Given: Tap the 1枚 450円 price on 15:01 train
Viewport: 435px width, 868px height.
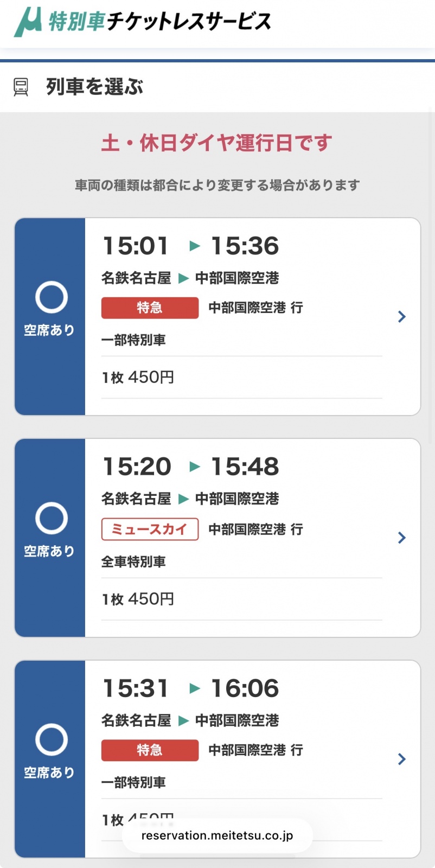Looking at the screenshot, I should (138, 377).
